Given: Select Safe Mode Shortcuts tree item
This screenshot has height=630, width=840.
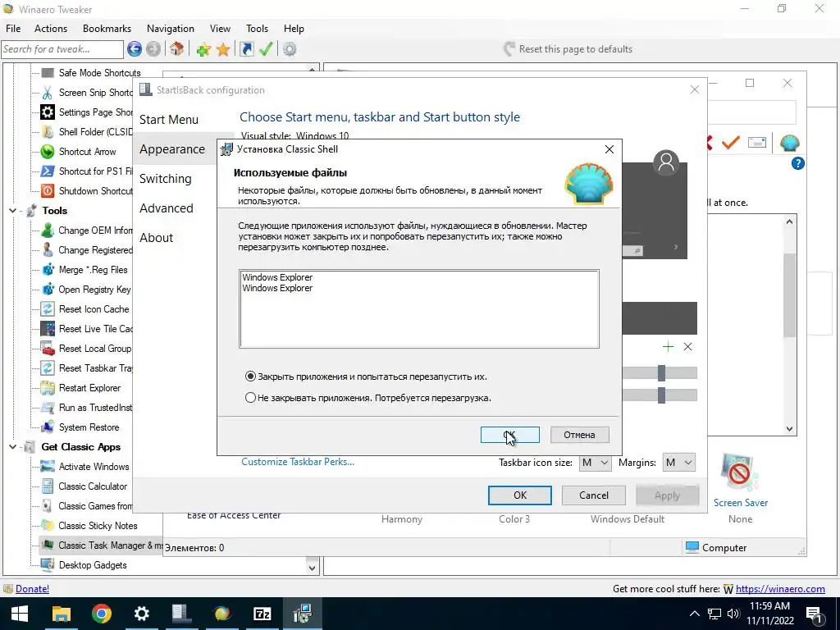Looking at the screenshot, I should click(99, 73).
